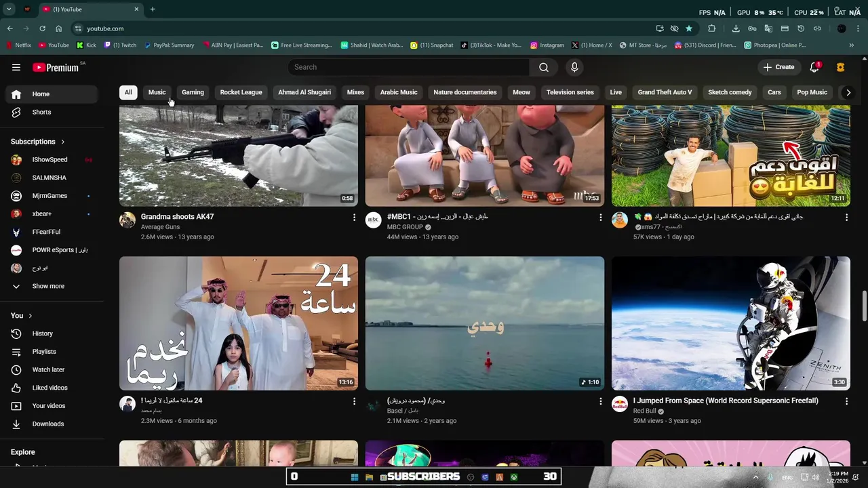Play the Grandma shoots AK47 thumbnail
This screenshot has width=868, height=488.
[x=239, y=156]
